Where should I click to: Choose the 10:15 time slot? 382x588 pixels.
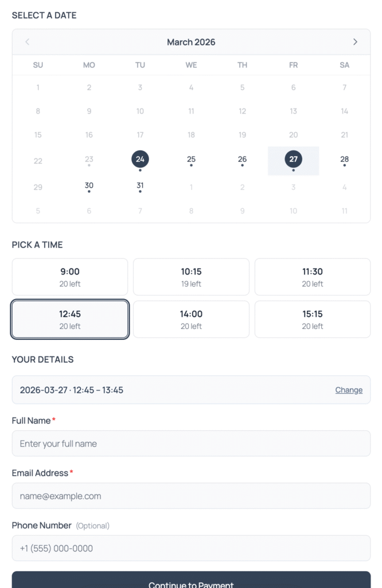[191, 277]
